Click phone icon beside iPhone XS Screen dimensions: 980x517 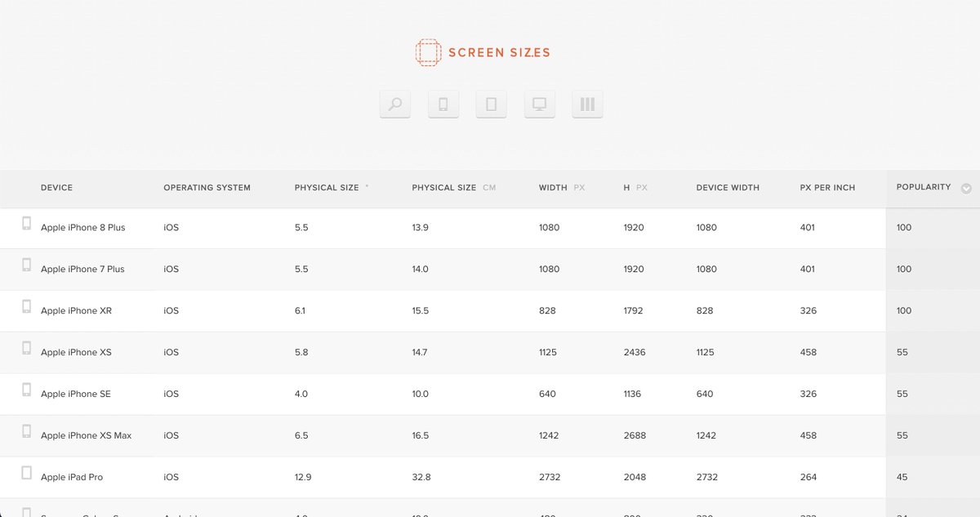coord(27,349)
